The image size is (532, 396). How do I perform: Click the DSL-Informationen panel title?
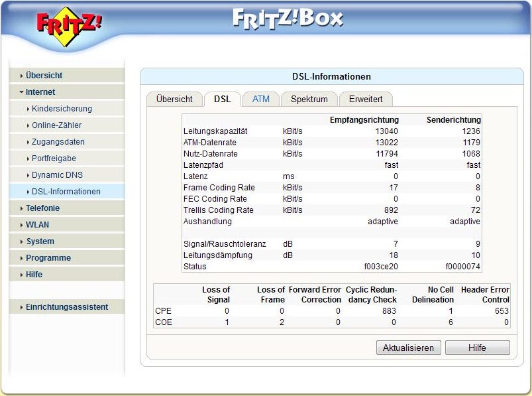pyautogui.click(x=331, y=77)
